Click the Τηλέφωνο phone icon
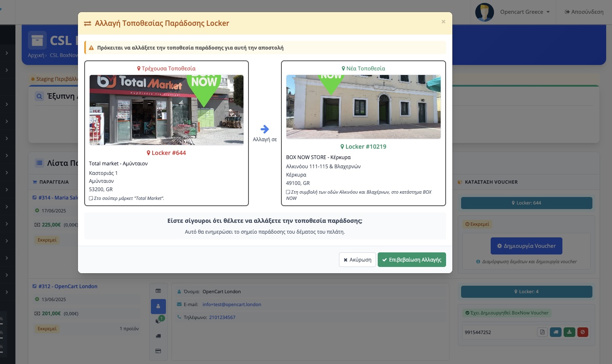Viewport: 612px width, 364px height. (x=179, y=317)
